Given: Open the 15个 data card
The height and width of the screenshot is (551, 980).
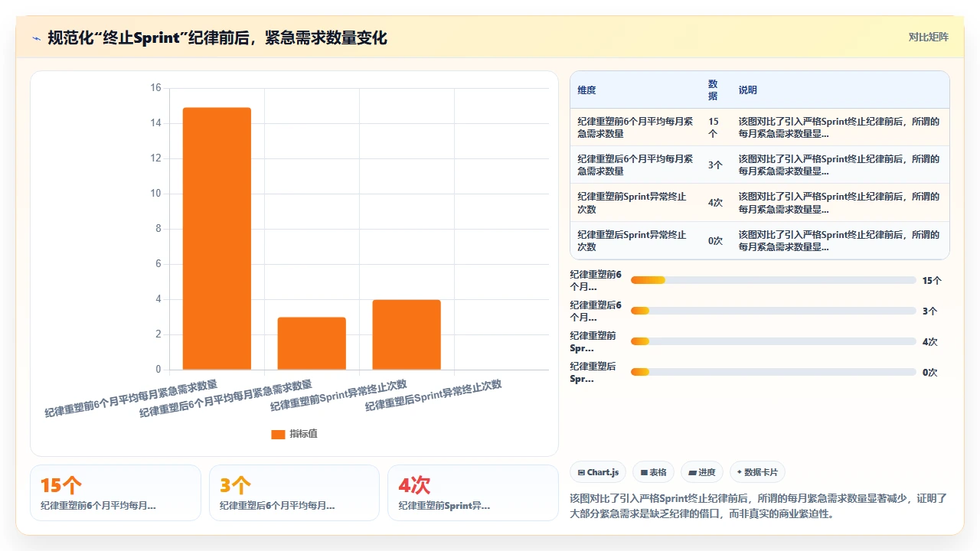Looking at the screenshot, I should (116, 493).
